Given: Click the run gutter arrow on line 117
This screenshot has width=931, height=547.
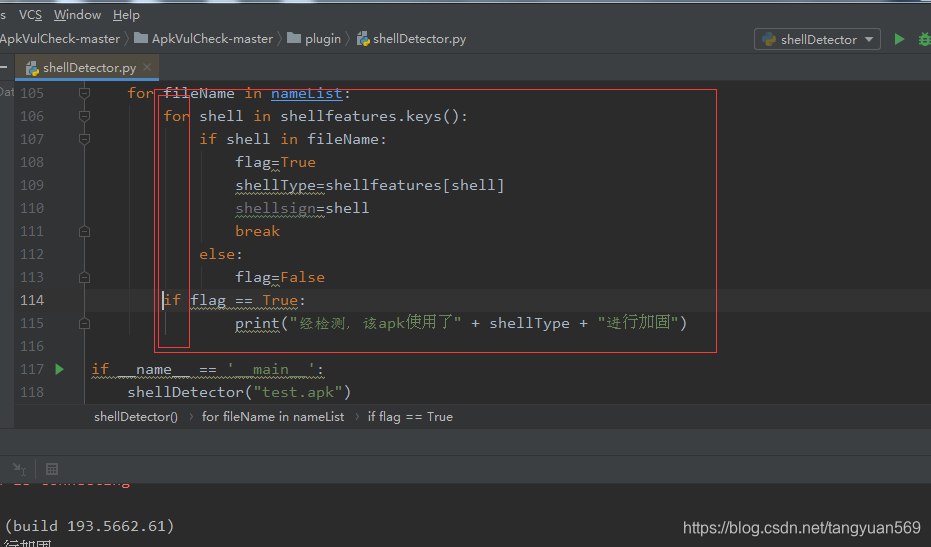Looking at the screenshot, I should tap(59, 369).
